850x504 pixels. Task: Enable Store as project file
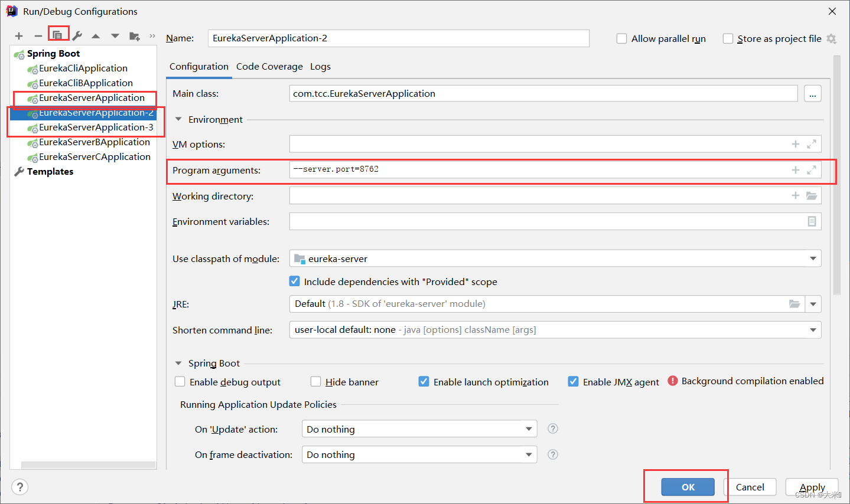click(x=728, y=38)
